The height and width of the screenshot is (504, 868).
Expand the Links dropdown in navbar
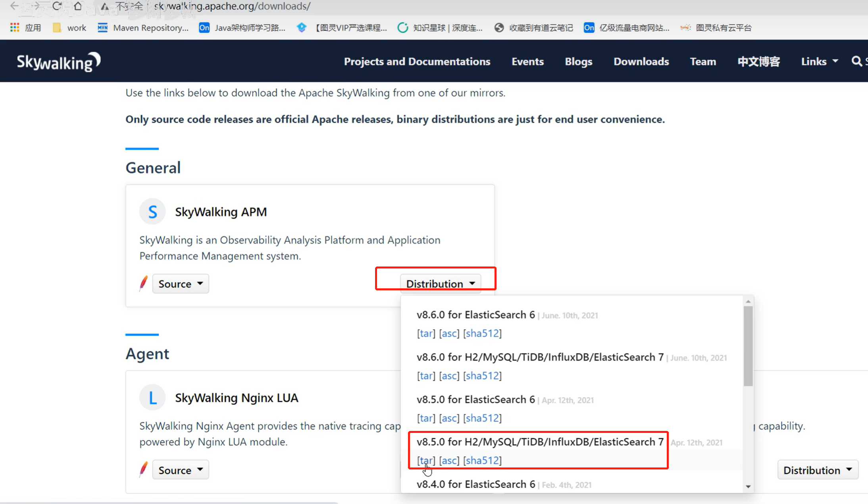820,62
